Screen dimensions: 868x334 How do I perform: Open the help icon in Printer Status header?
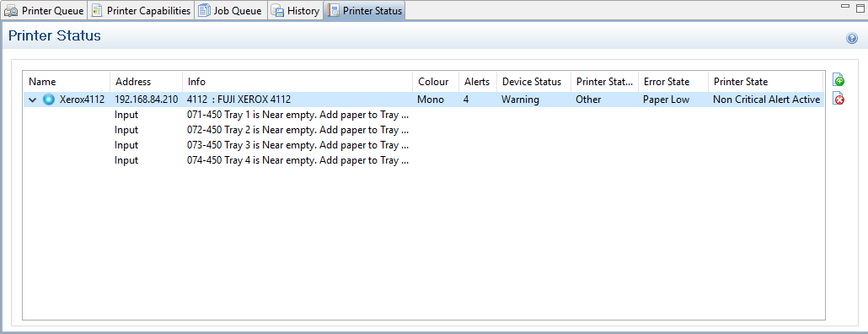pyautogui.click(x=851, y=38)
